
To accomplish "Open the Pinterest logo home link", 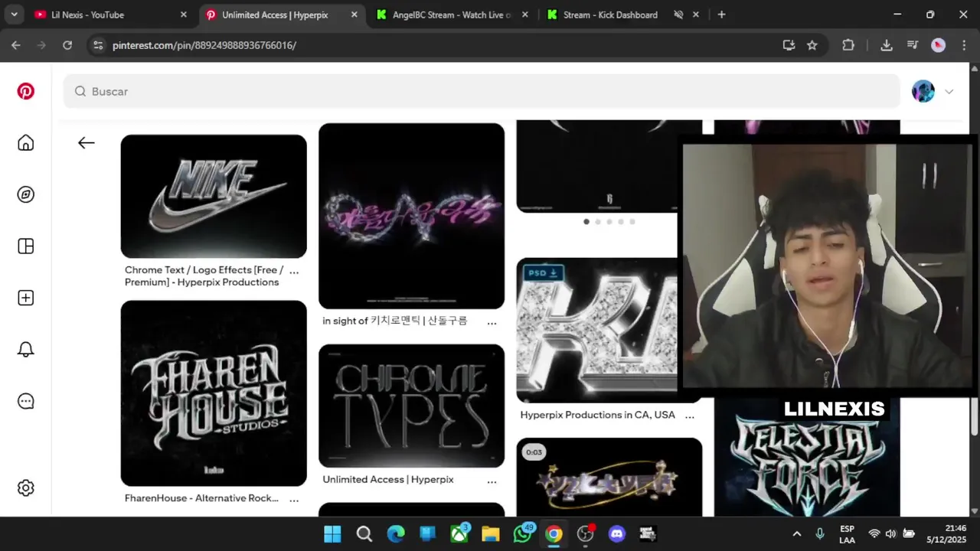I will click(26, 91).
